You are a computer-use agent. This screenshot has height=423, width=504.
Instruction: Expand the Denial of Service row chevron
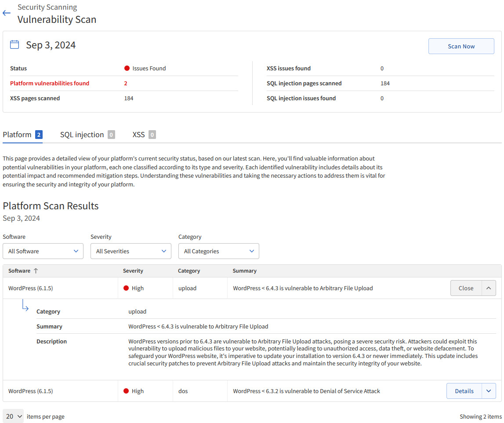point(489,391)
